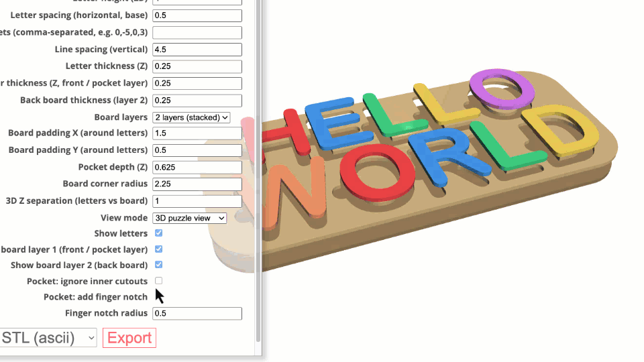644x362 pixels.
Task: Click the Board padding X field
Action: click(197, 133)
